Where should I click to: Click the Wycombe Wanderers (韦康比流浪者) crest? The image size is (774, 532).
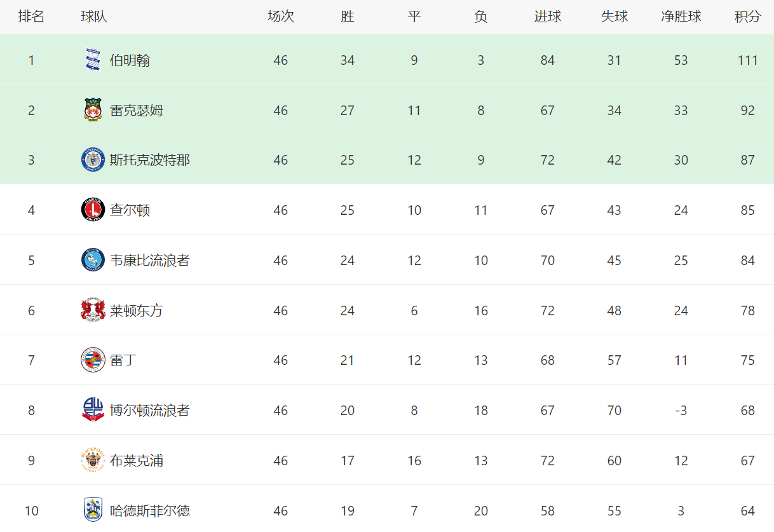click(x=93, y=260)
